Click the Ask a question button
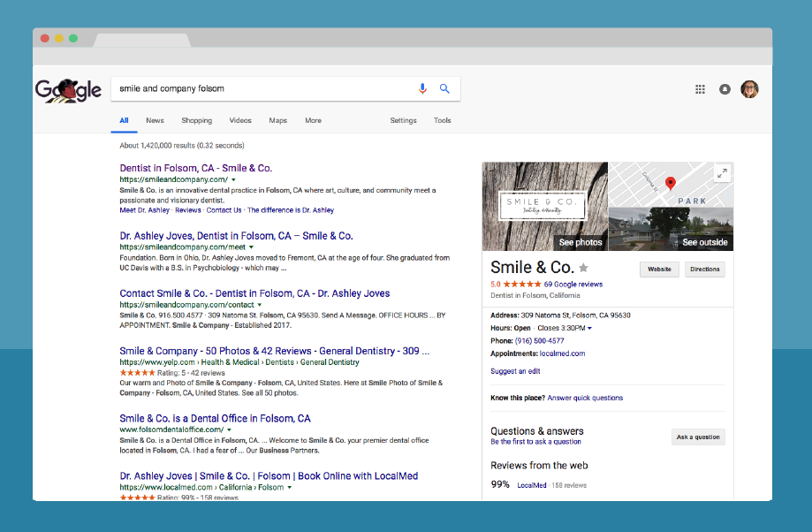Image resolution: width=812 pixels, height=532 pixels. click(x=698, y=437)
